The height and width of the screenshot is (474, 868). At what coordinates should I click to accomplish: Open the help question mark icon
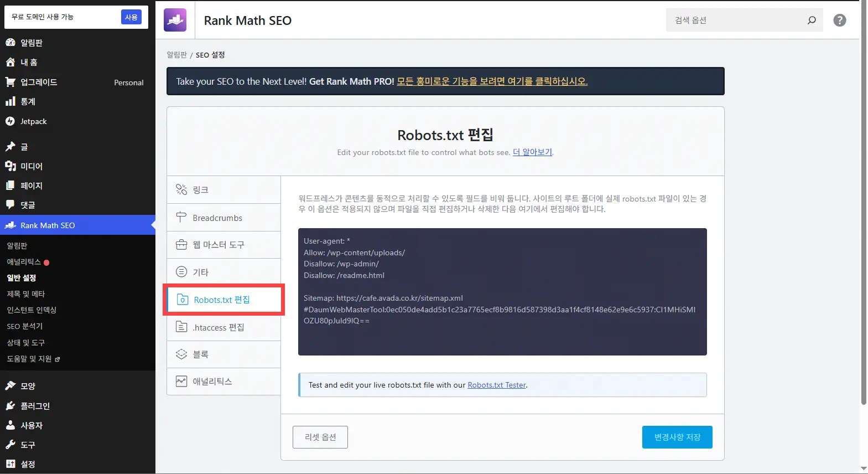click(840, 20)
